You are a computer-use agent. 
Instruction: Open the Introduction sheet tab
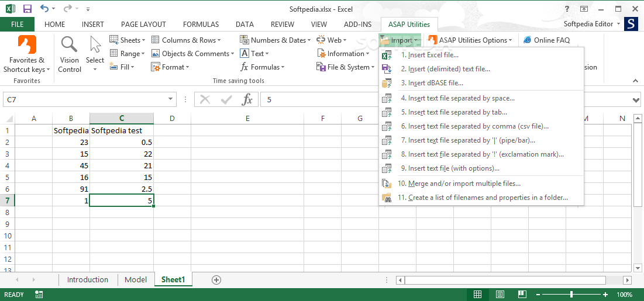(x=88, y=279)
